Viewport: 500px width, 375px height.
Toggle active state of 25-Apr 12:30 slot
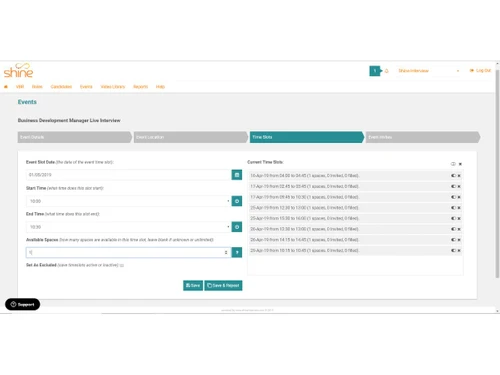(x=453, y=208)
